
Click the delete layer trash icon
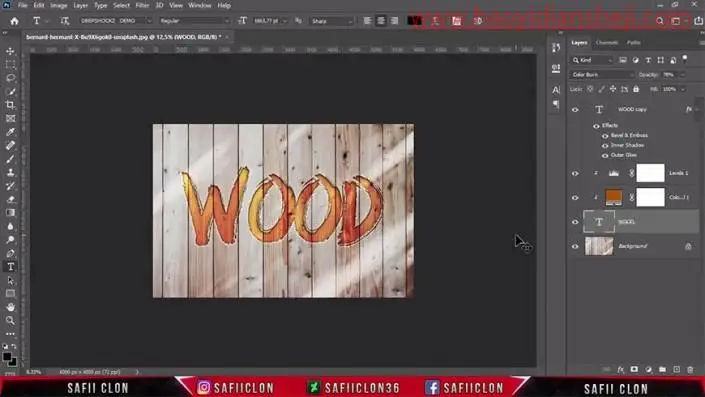690,370
